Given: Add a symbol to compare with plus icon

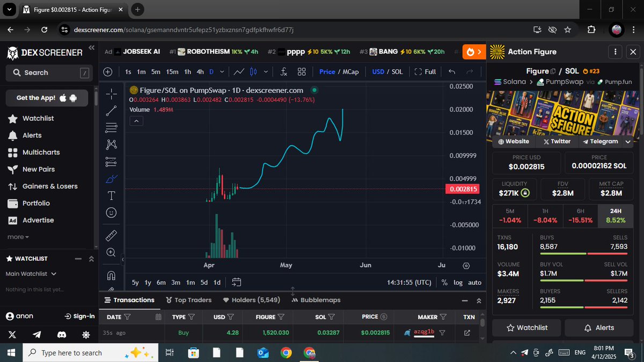Looking at the screenshot, I should [x=108, y=71].
